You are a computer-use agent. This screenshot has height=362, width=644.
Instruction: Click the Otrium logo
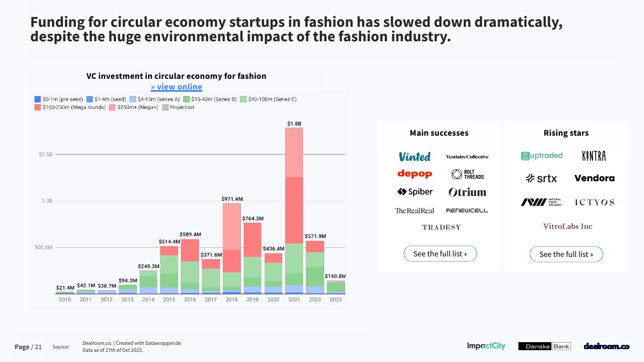tap(467, 192)
